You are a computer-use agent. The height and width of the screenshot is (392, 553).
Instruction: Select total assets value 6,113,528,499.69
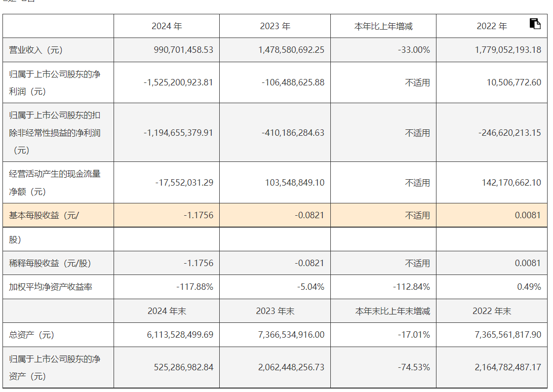point(180,335)
